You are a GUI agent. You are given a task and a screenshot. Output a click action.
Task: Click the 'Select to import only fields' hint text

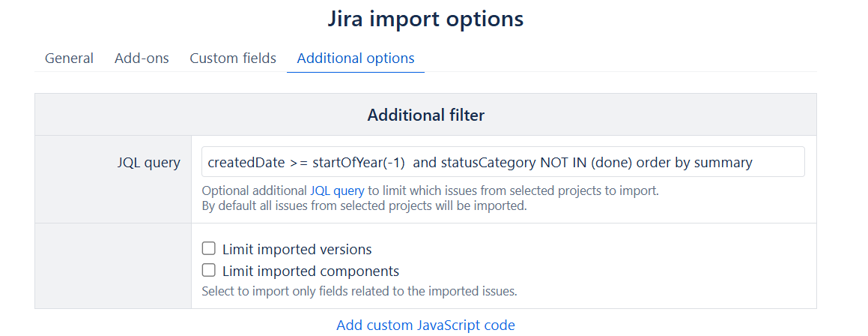(x=359, y=291)
